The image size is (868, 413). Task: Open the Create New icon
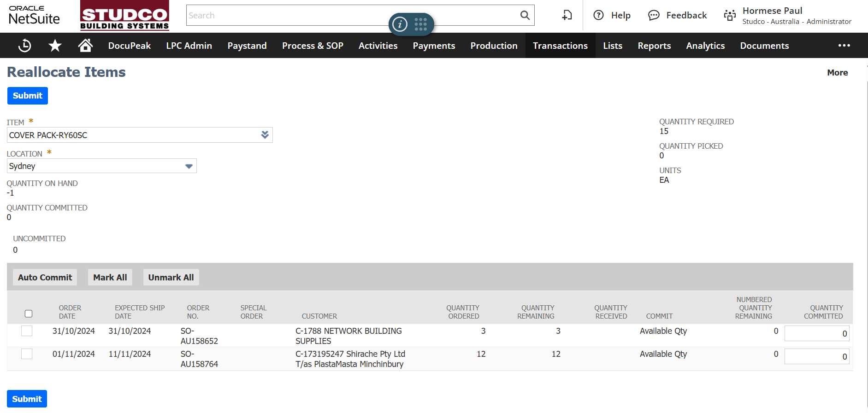(567, 15)
